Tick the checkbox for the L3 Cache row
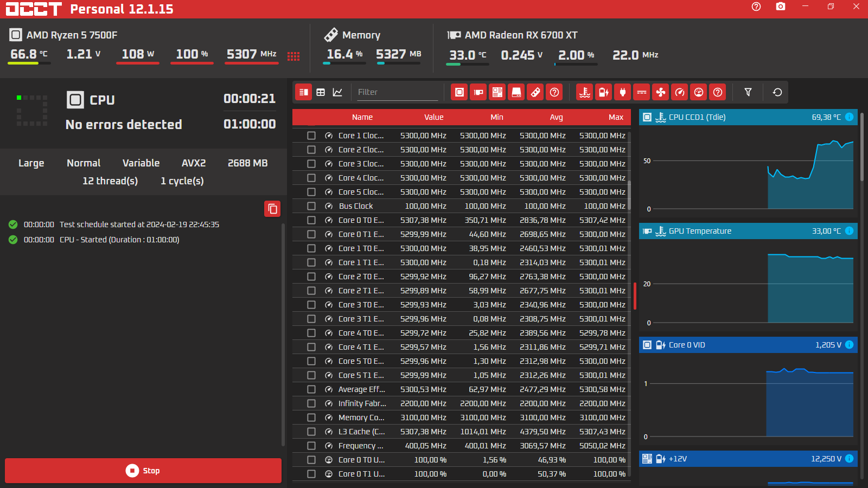The height and width of the screenshot is (488, 868). click(x=311, y=432)
